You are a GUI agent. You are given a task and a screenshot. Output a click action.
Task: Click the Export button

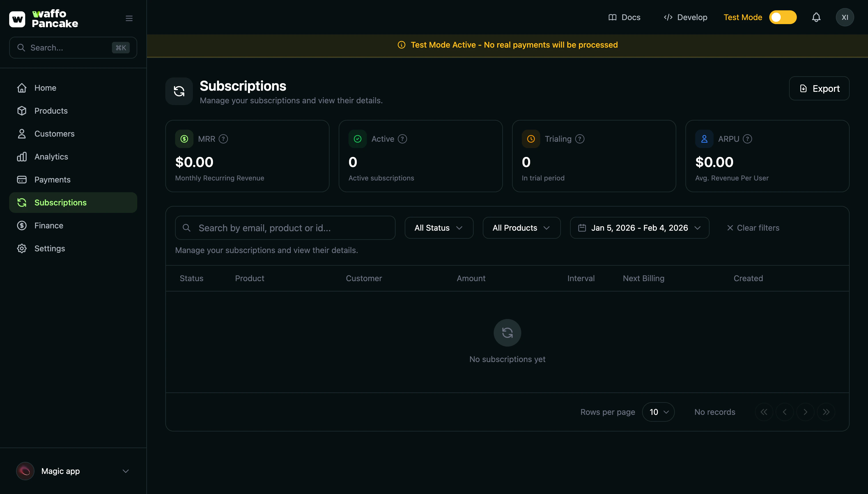[819, 88]
